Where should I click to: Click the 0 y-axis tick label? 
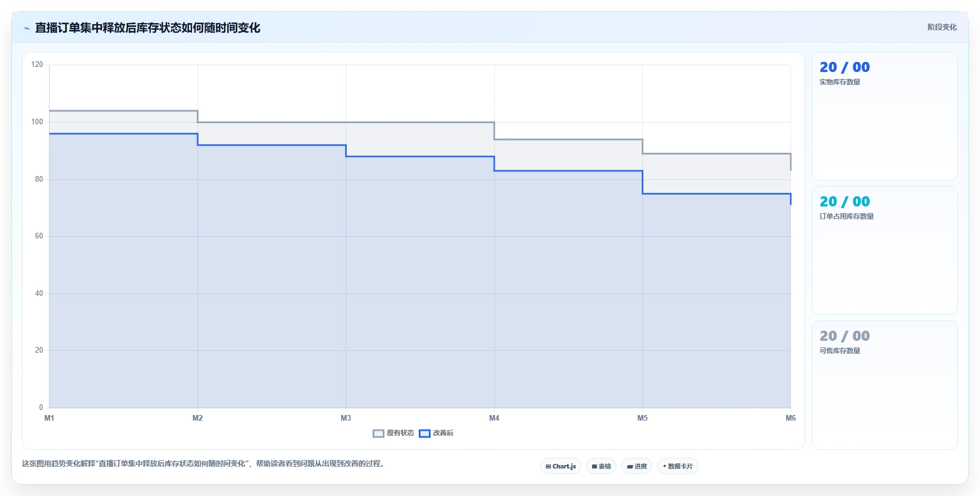click(41, 407)
